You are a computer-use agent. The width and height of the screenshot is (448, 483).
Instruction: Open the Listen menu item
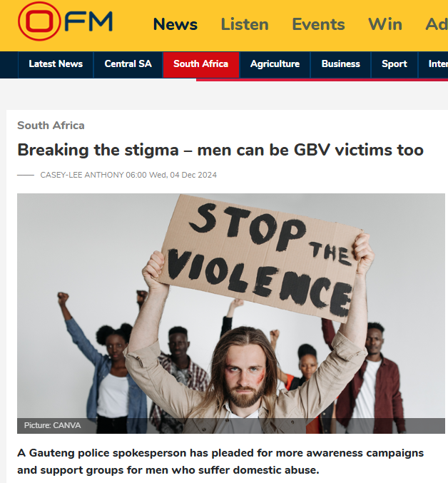(245, 24)
